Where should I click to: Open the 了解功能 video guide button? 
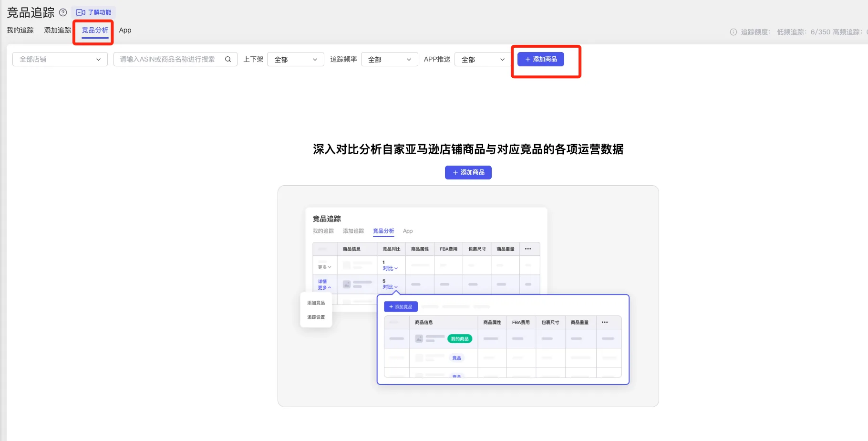click(93, 12)
